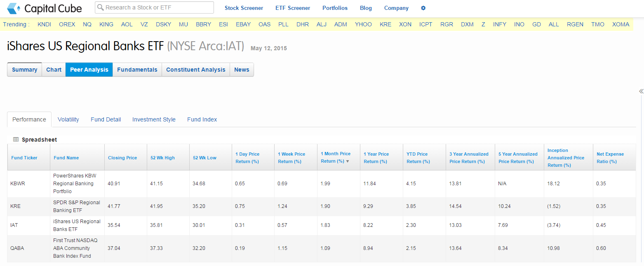Click the Capital Cube logo icon
Viewport: 644px width, 266px height.
click(14, 8)
